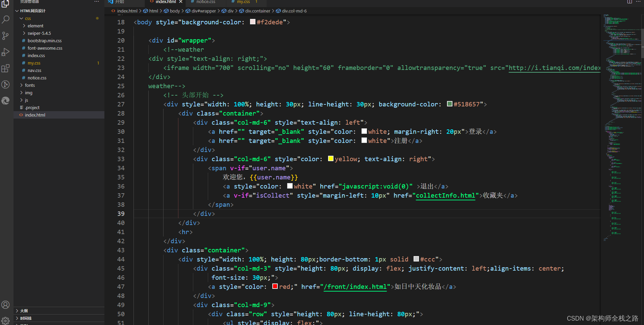Click the {{user.name}} expression on line 35
644x325 pixels.
[274, 177]
